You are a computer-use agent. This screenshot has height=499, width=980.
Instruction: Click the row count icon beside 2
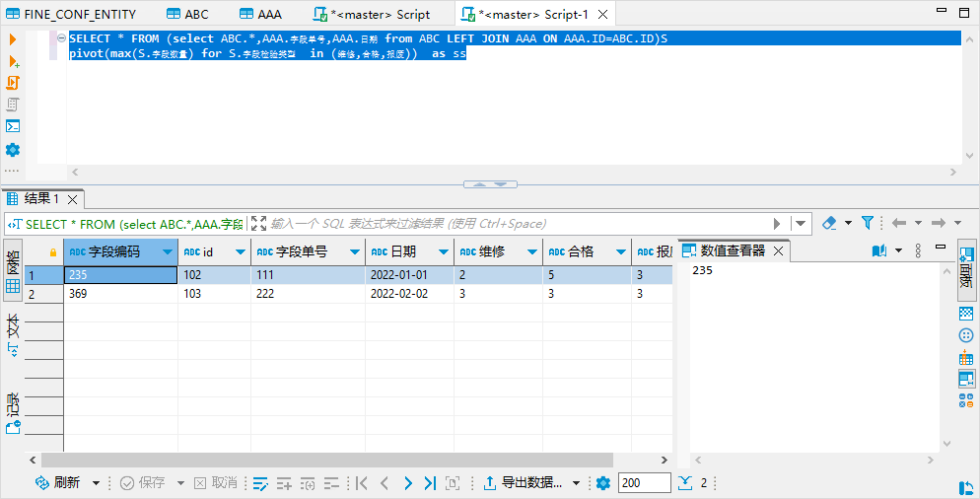point(685,483)
